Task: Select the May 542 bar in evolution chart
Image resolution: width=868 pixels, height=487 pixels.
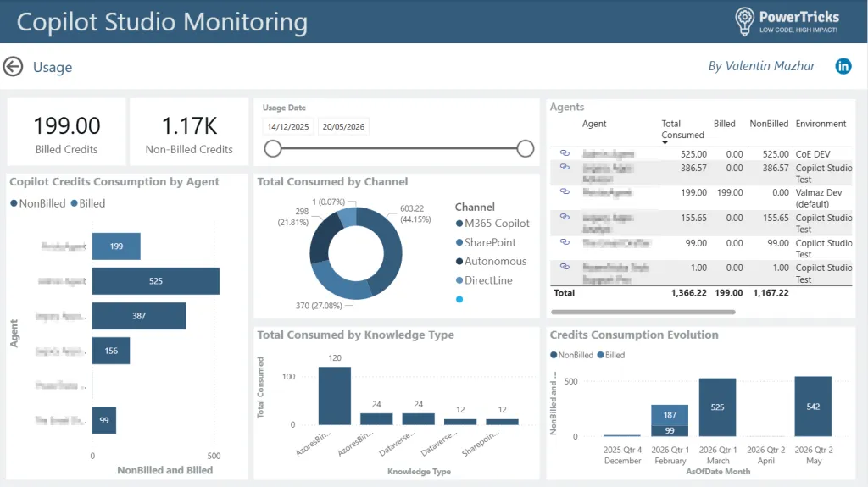Action: coord(813,407)
